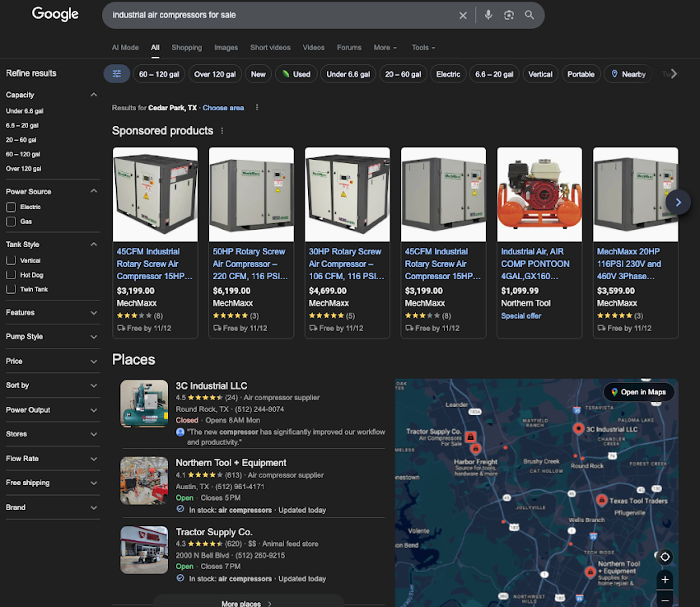Click the Google logo
This screenshot has width=700, height=607.
(55, 14)
